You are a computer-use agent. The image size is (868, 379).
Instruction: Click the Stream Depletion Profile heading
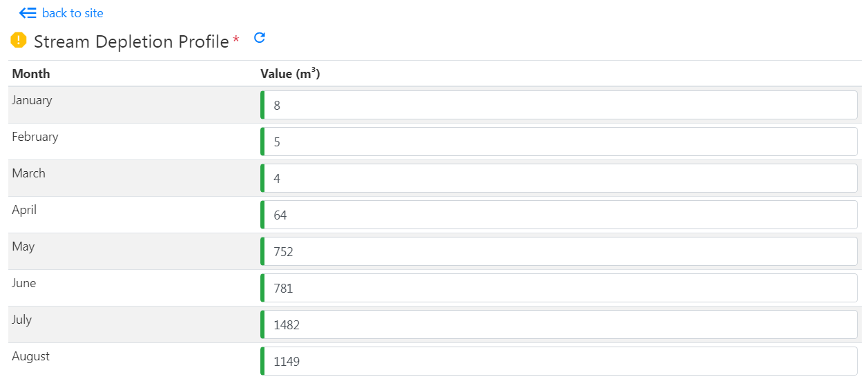(x=131, y=41)
